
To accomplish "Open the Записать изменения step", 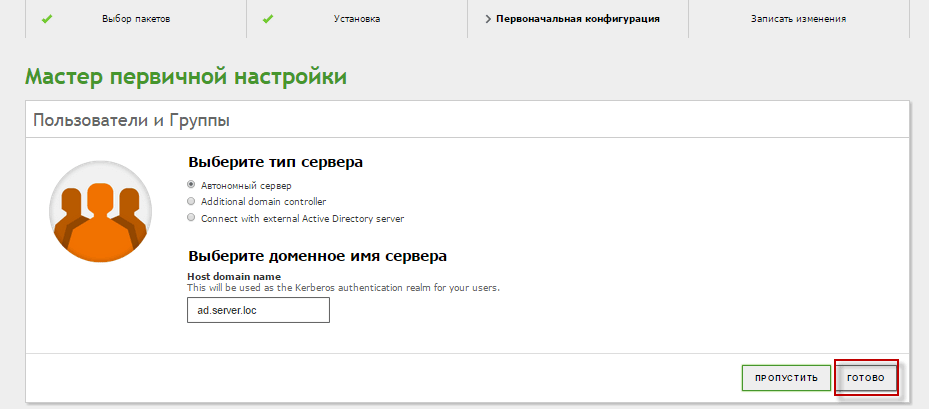I will coord(798,18).
